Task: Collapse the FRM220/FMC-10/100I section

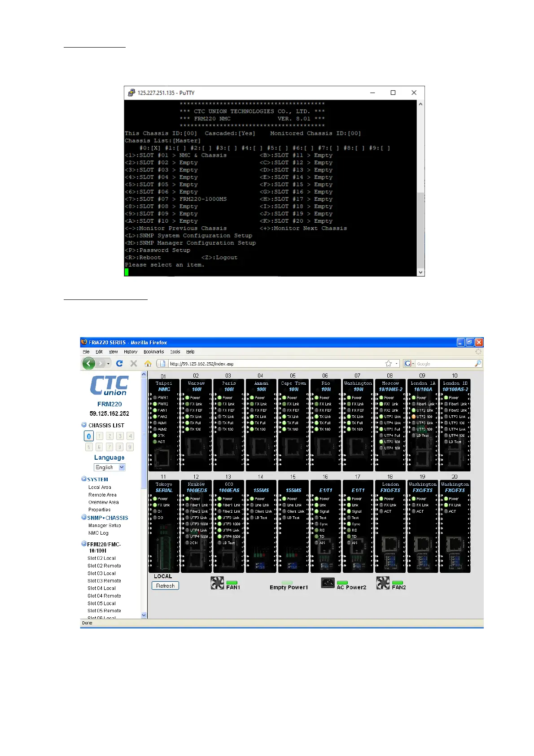Action: [84, 544]
